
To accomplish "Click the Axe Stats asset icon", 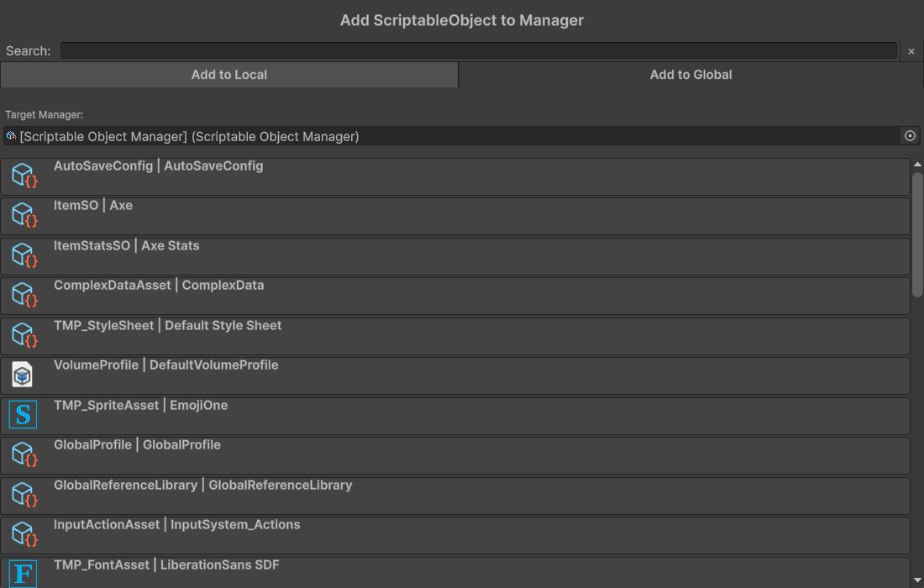I will click(x=24, y=255).
